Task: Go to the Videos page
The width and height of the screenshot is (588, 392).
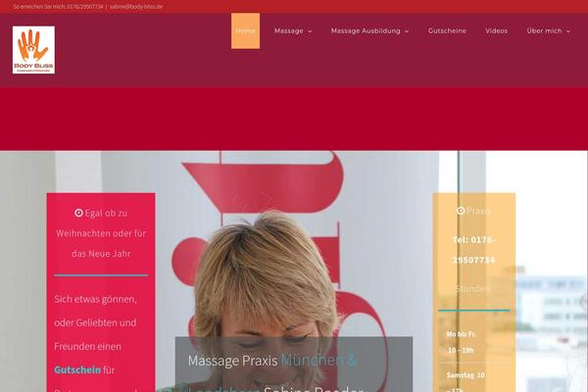Action: point(496,31)
